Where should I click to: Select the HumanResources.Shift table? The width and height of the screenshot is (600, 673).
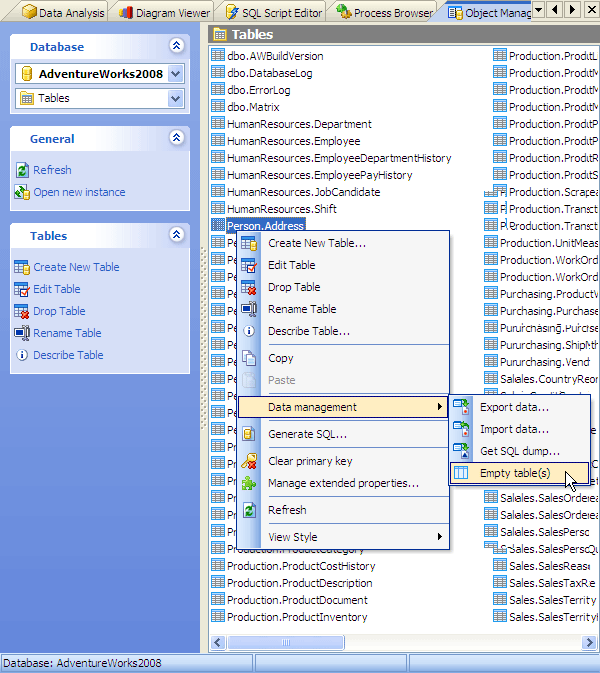282,209
